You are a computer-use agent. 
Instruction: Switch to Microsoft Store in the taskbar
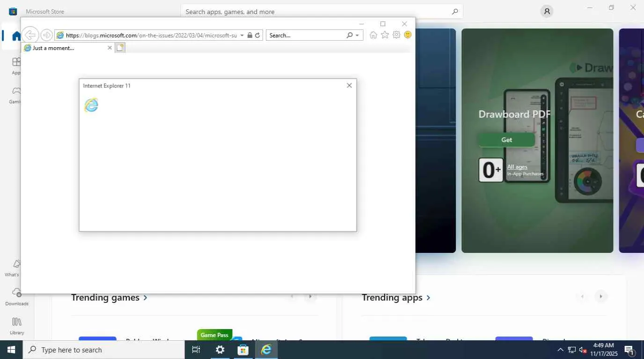pos(243,350)
